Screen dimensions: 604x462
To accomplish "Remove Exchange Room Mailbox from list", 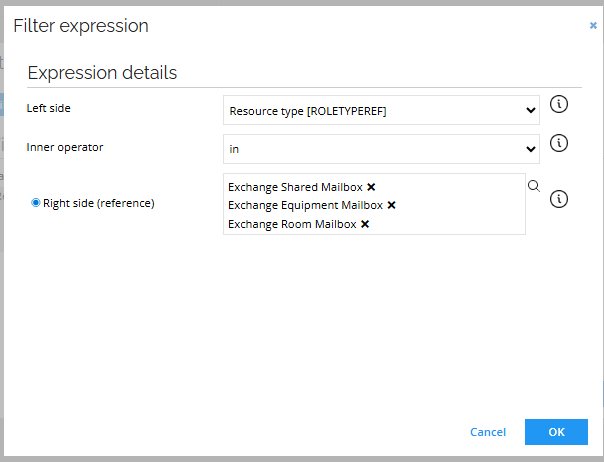I will [x=365, y=224].
